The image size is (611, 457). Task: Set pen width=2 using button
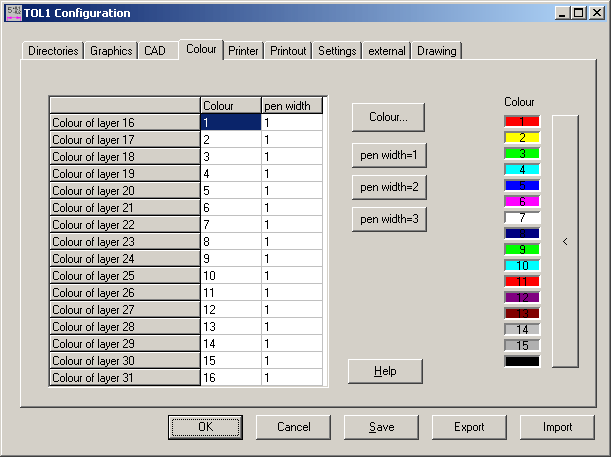click(x=388, y=187)
